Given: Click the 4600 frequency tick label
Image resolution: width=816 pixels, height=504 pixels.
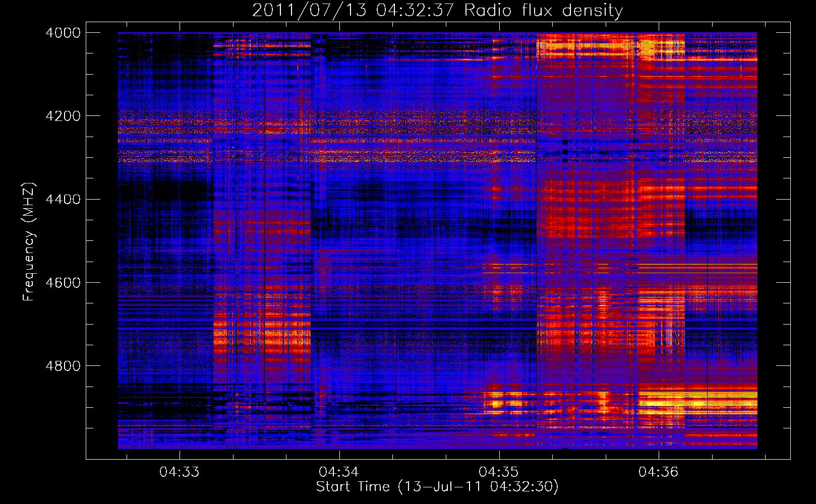Looking at the screenshot, I should pyautogui.click(x=63, y=283).
